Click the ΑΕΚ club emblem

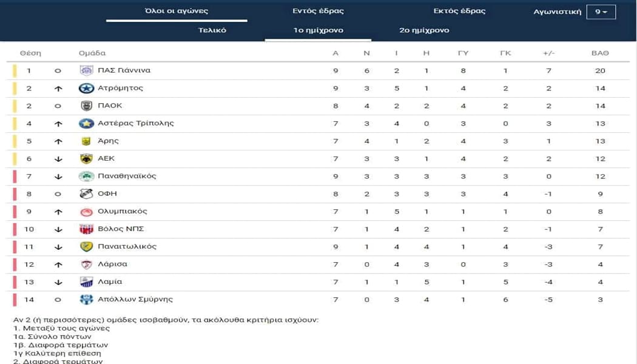[x=86, y=158]
